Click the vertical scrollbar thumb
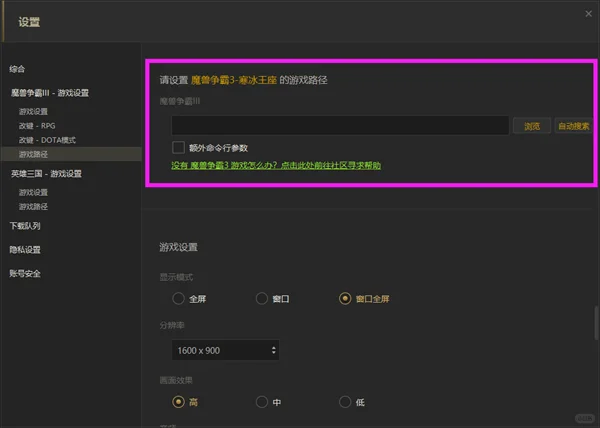The image size is (600, 428). [x=596, y=322]
